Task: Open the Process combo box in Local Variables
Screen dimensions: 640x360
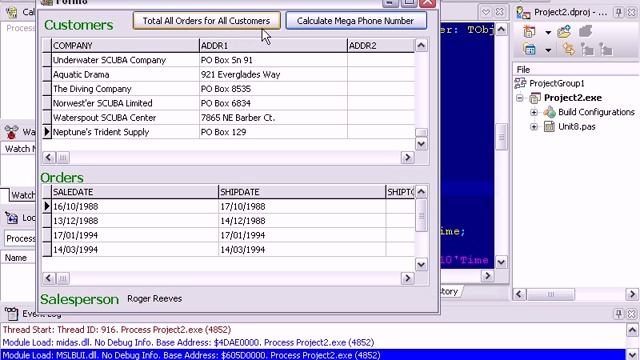Action: [x=20, y=238]
